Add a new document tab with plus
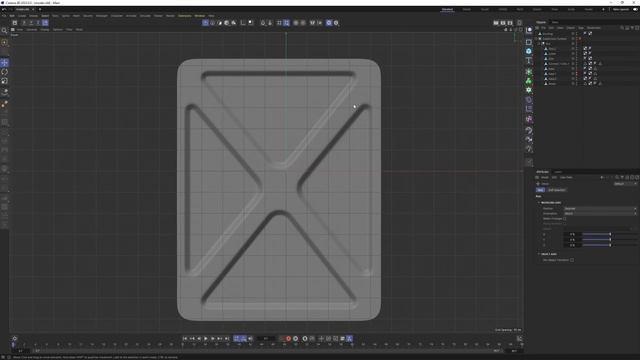640x360 pixels. (x=40, y=9)
